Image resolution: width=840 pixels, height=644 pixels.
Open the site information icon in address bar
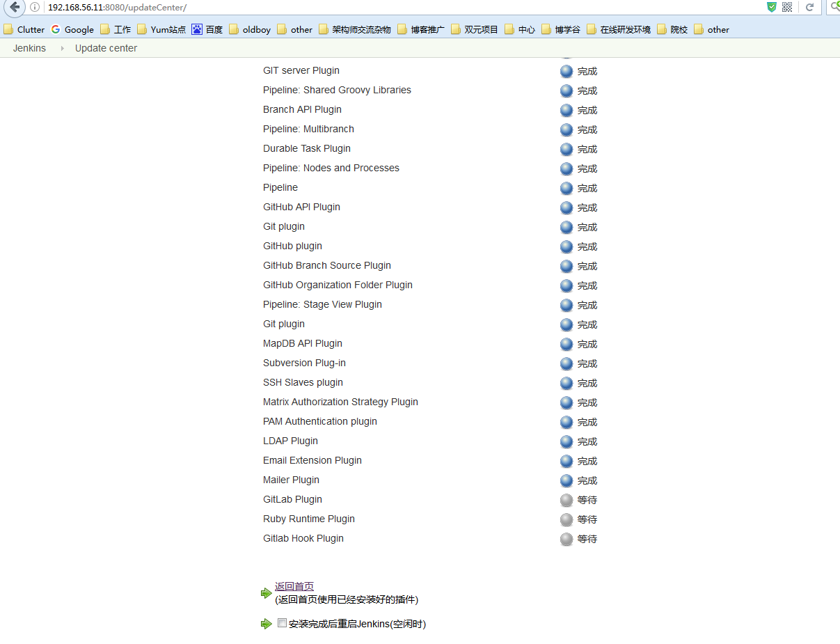tap(35, 7)
